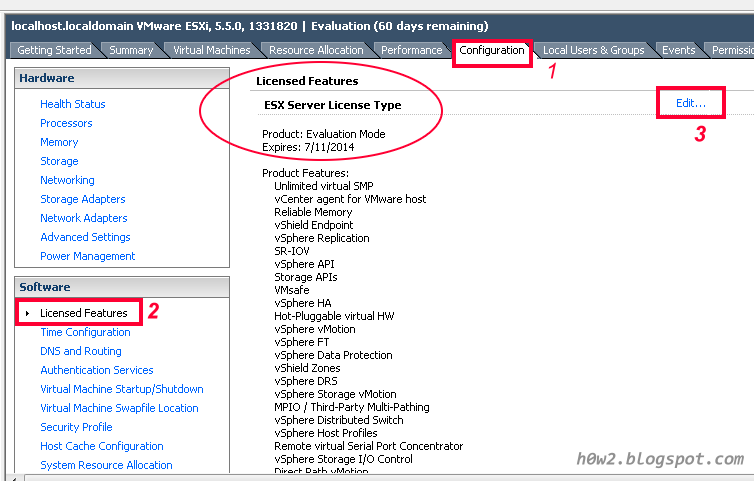Screen dimensions: 754x481
Task: Click 'Expires: 7/11/2014' text
Action: (308, 147)
